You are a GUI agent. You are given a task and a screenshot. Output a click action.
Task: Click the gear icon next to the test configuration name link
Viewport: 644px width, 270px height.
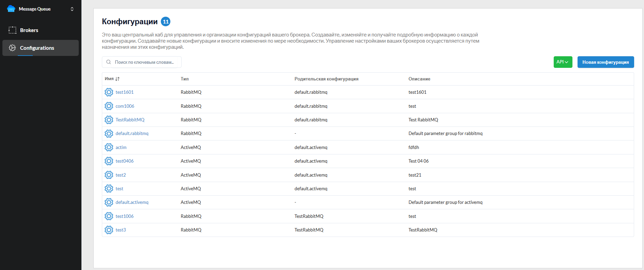[109, 189]
